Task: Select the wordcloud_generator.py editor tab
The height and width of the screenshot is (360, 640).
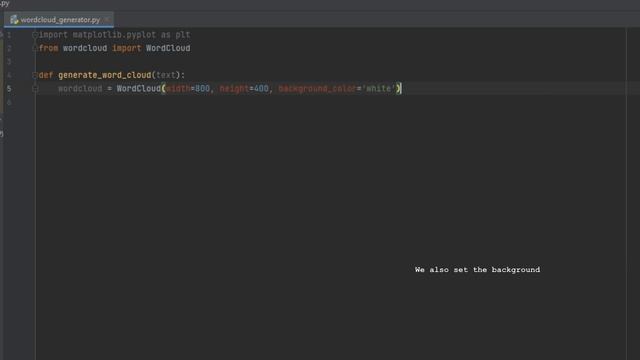Action: [x=59, y=20]
